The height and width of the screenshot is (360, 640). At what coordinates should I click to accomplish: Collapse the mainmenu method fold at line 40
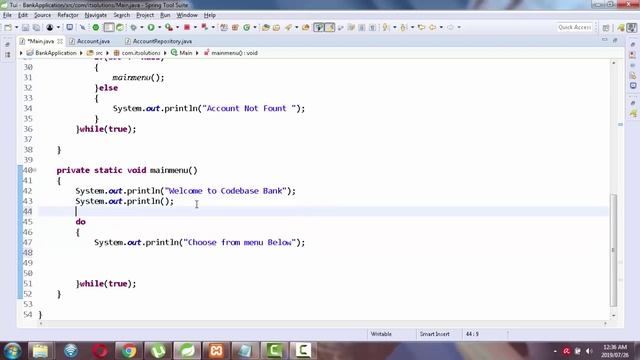coord(34,170)
